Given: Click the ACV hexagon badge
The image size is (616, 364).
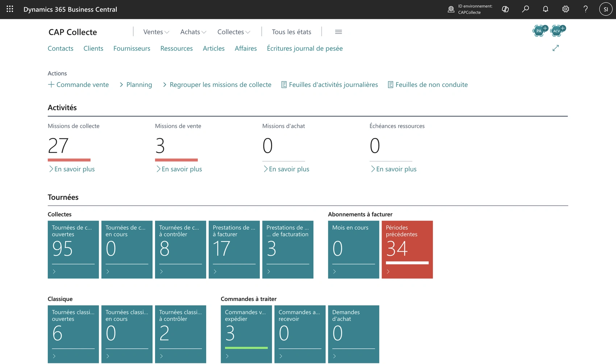Looking at the screenshot, I should coord(556,31).
